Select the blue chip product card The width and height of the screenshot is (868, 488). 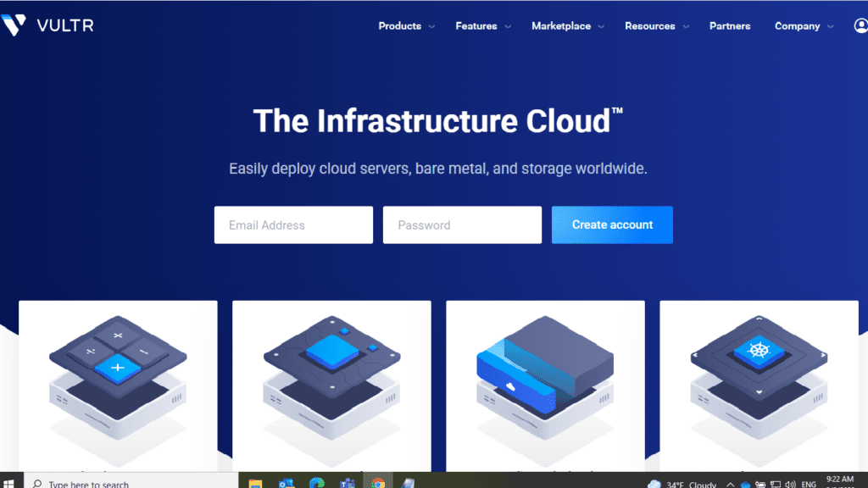click(331, 386)
